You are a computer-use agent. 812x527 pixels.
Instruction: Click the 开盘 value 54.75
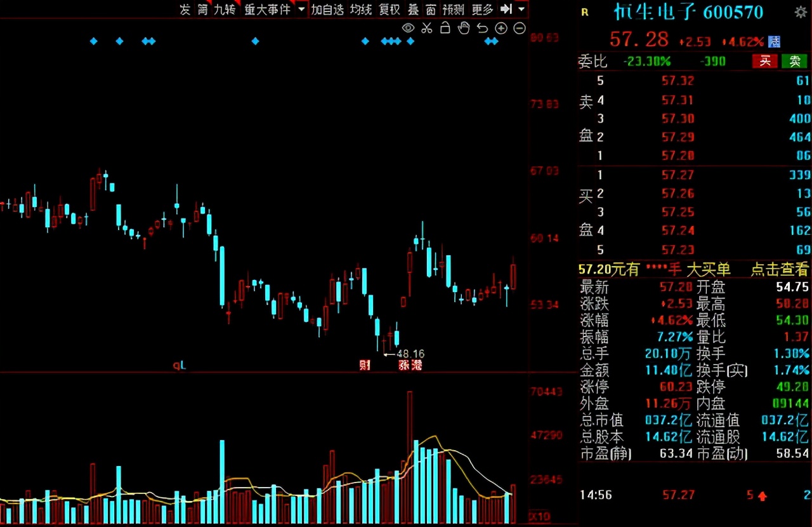click(792, 287)
